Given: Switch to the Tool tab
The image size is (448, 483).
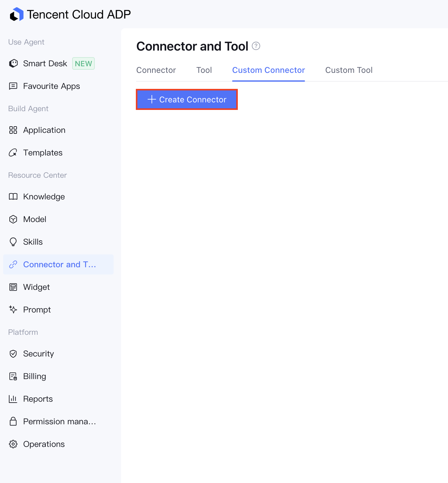Looking at the screenshot, I should [204, 70].
